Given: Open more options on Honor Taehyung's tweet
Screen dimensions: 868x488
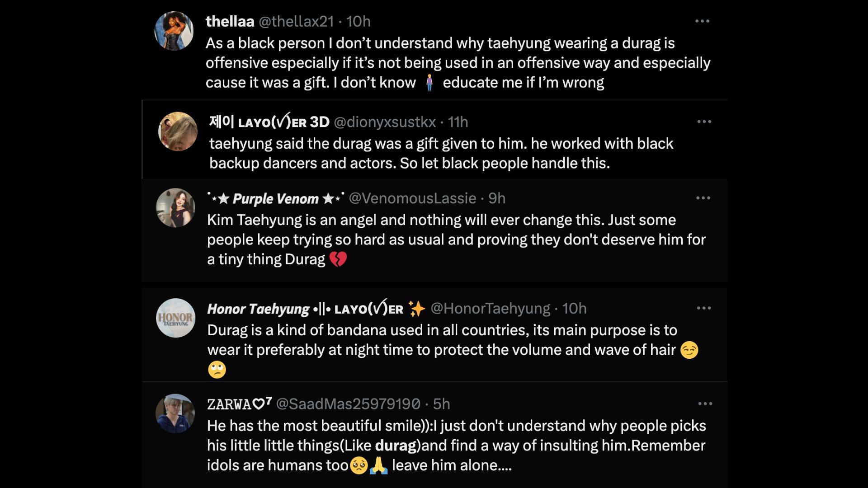Looking at the screenshot, I should (703, 308).
